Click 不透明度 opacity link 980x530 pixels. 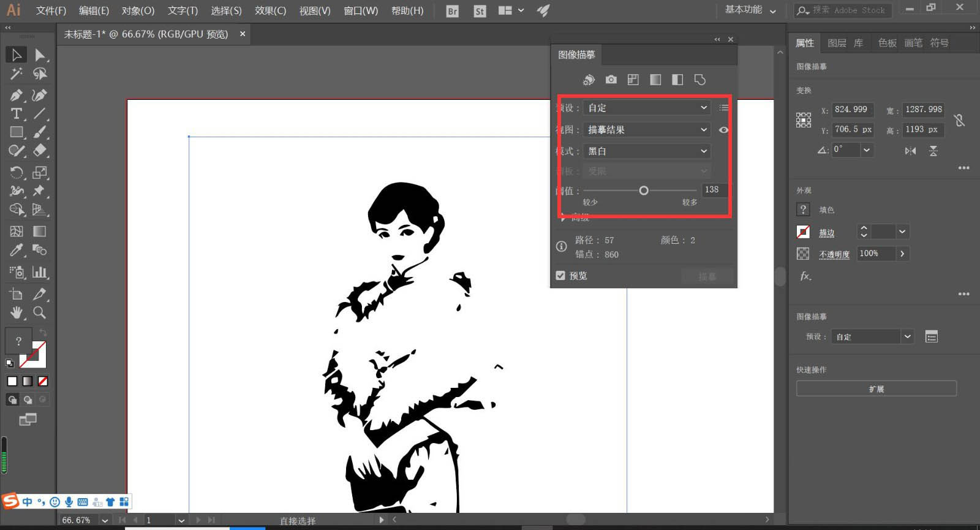(x=834, y=254)
